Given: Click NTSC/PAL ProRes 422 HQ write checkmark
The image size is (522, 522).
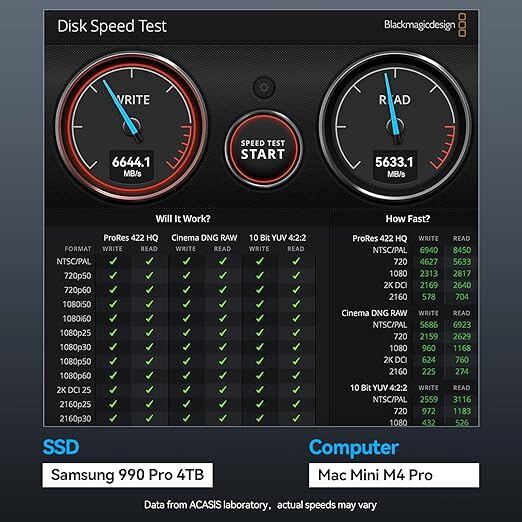Looking at the screenshot, I should 113,261.
